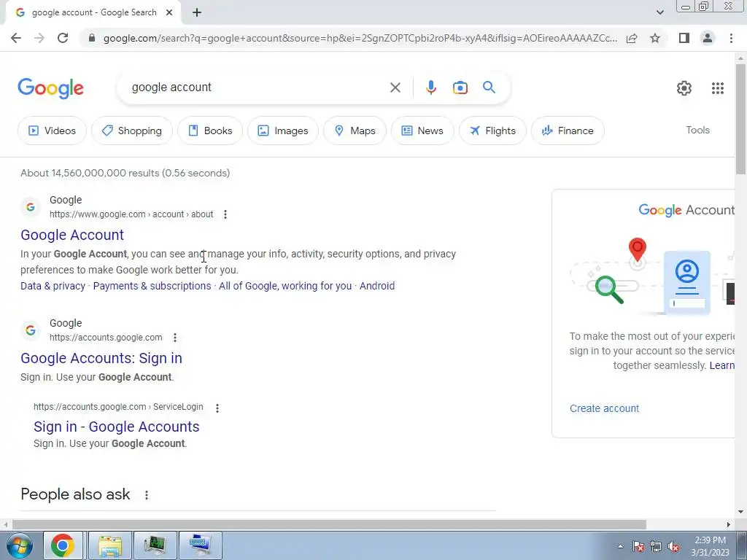Click Chrome icon in taskbar
Viewport: 747px width, 560px height.
(63, 545)
